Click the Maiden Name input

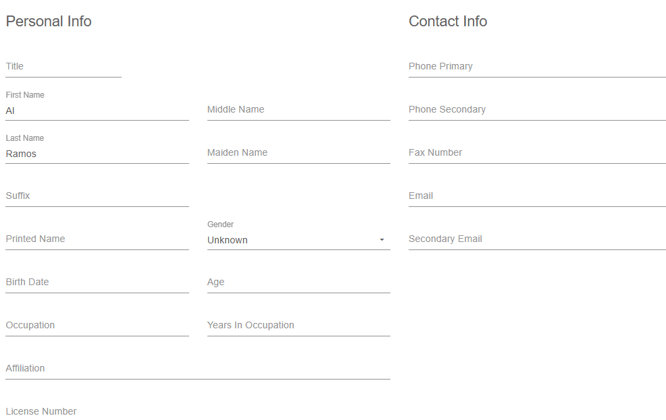tap(298, 153)
